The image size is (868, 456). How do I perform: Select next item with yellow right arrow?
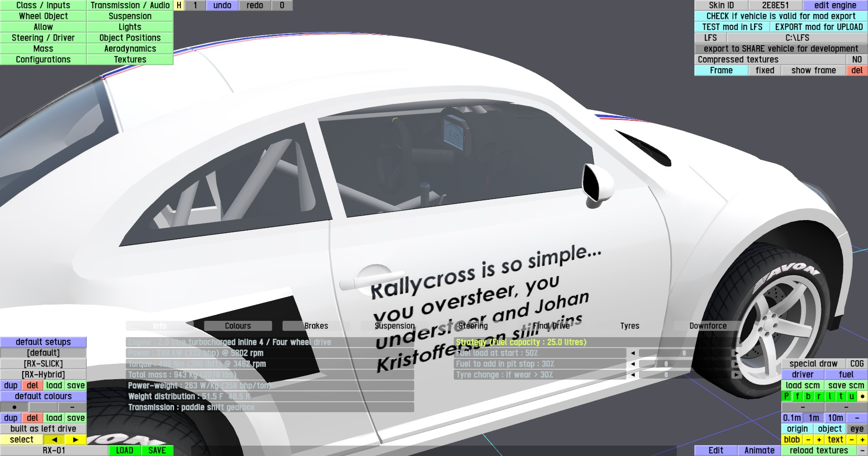tap(76, 440)
